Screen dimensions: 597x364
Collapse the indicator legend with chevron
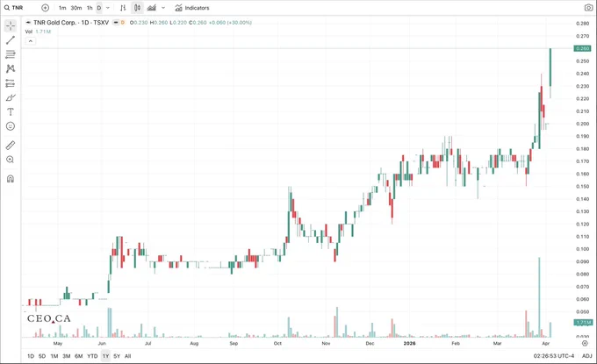click(30, 41)
